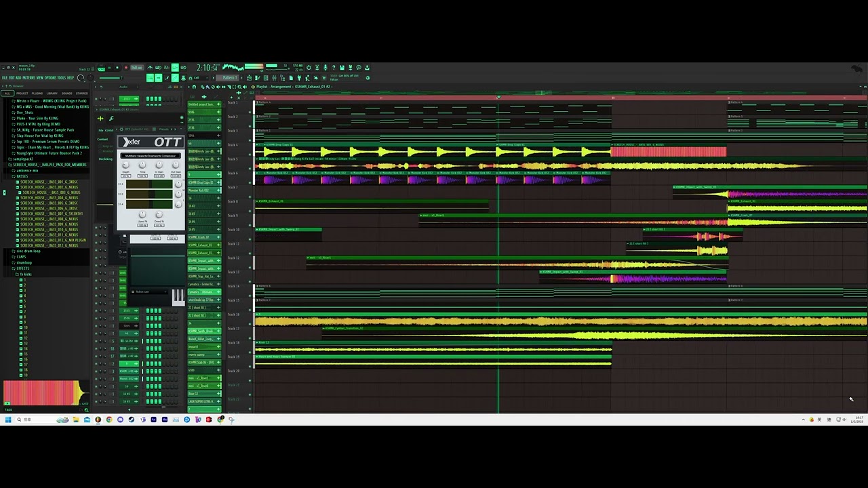Click the Stop button in transport bar
The width and height of the screenshot is (868, 488).
click(117, 68)
